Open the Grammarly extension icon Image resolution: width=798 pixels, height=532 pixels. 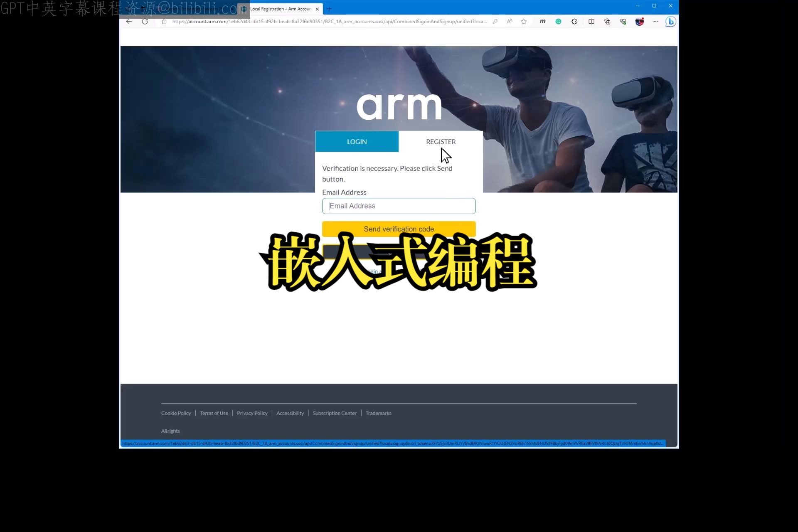pos(558,22)
